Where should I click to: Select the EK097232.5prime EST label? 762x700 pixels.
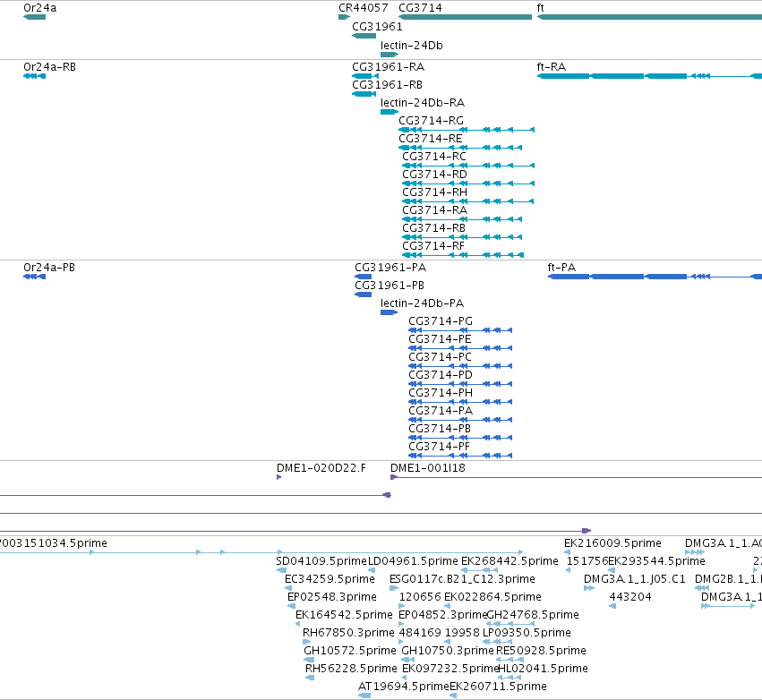click(450, 669)
